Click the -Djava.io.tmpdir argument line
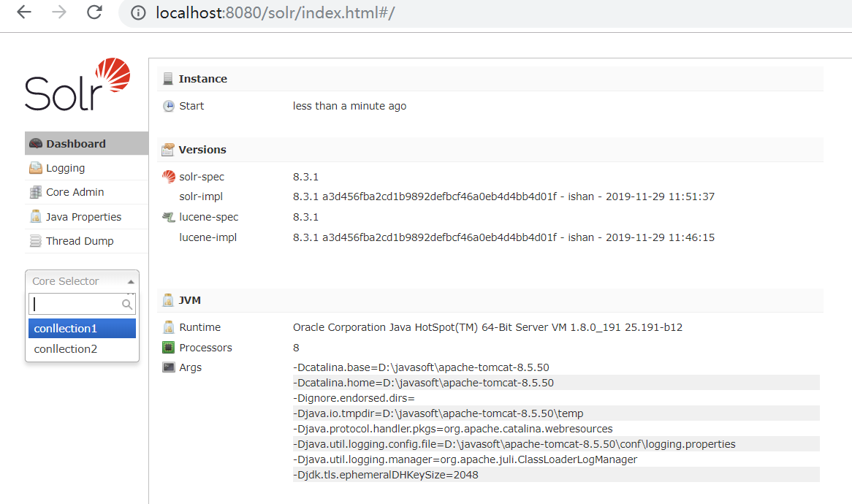This screenshot has width=852, height=504. pyautogui.click(x=556, y=413)
